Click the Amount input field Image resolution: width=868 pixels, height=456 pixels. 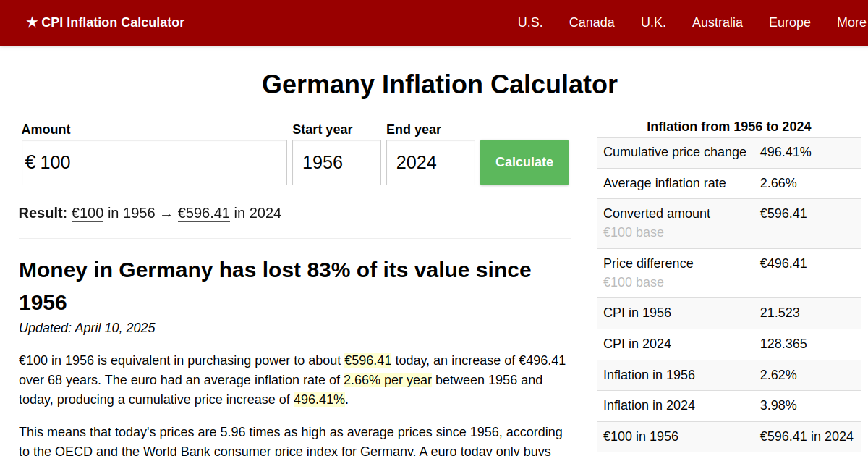pyautogui.click(x=154, y=163)
